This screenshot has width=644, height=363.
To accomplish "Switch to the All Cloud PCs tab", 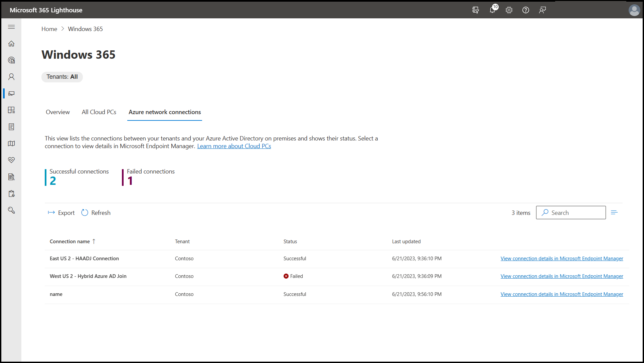I will [x=99, y=112].
